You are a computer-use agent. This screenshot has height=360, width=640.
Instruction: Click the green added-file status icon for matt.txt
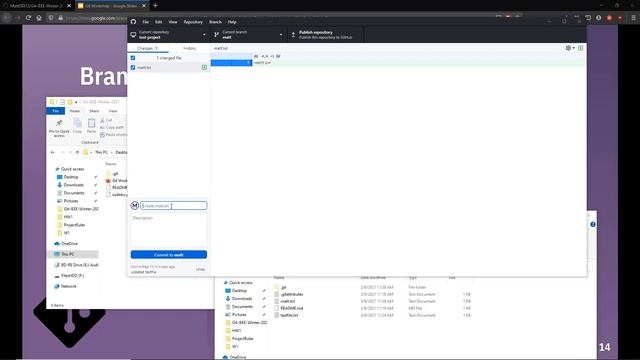[x=204, y=67]
